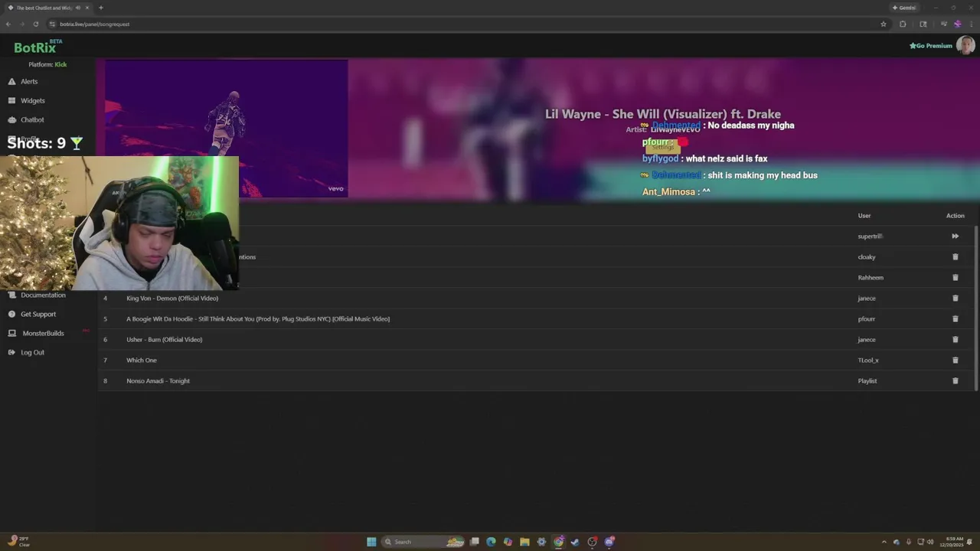Open volume control in system tray
Viewport: 980px width, 551px height.
930,542
